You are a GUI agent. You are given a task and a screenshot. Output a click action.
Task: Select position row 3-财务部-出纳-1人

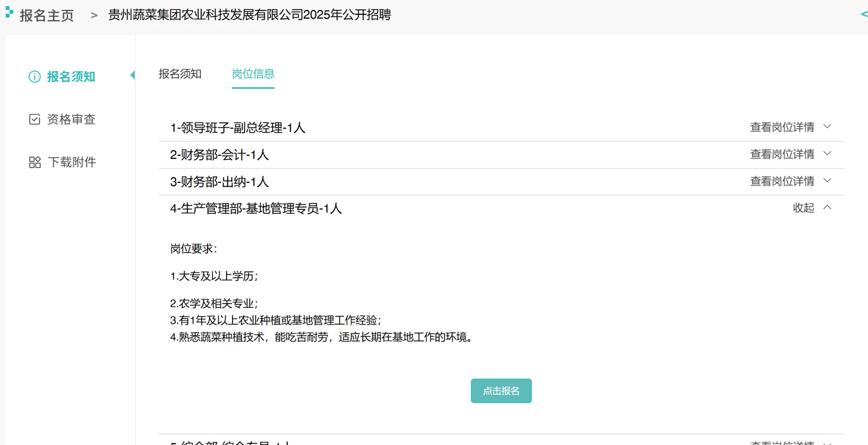pyautogui.click(x=501, y=182)
